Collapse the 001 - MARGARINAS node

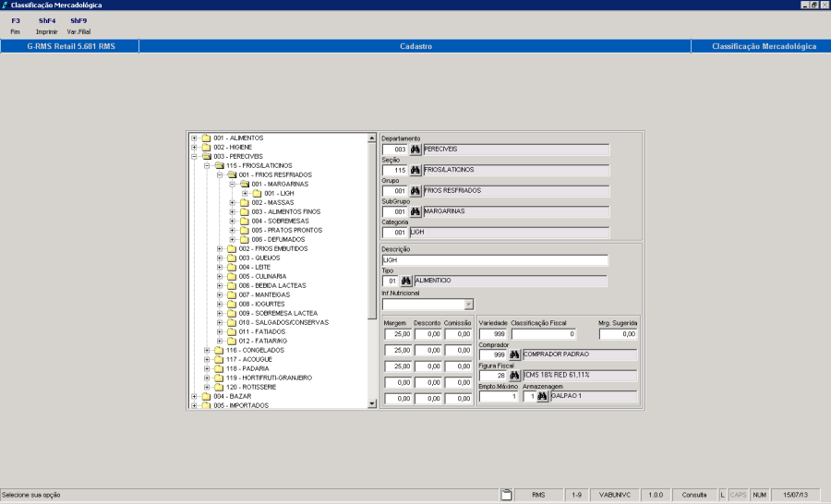pos(232,185)
